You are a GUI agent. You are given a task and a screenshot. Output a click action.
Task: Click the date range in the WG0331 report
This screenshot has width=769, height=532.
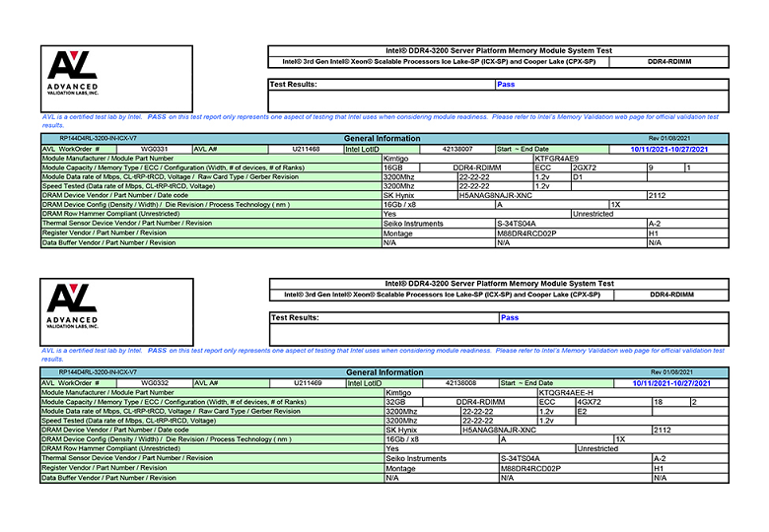[x=669, y=150]
